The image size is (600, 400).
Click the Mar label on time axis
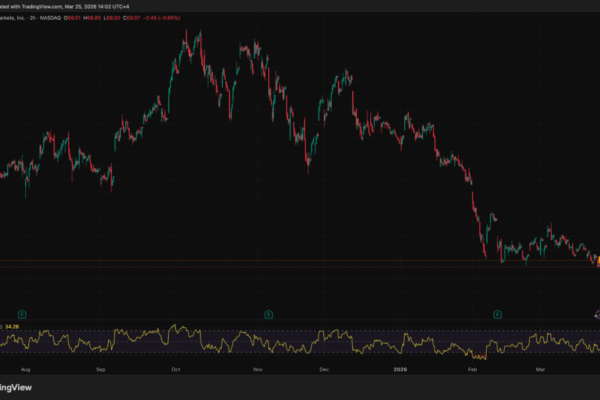click(x=541, y=368)
